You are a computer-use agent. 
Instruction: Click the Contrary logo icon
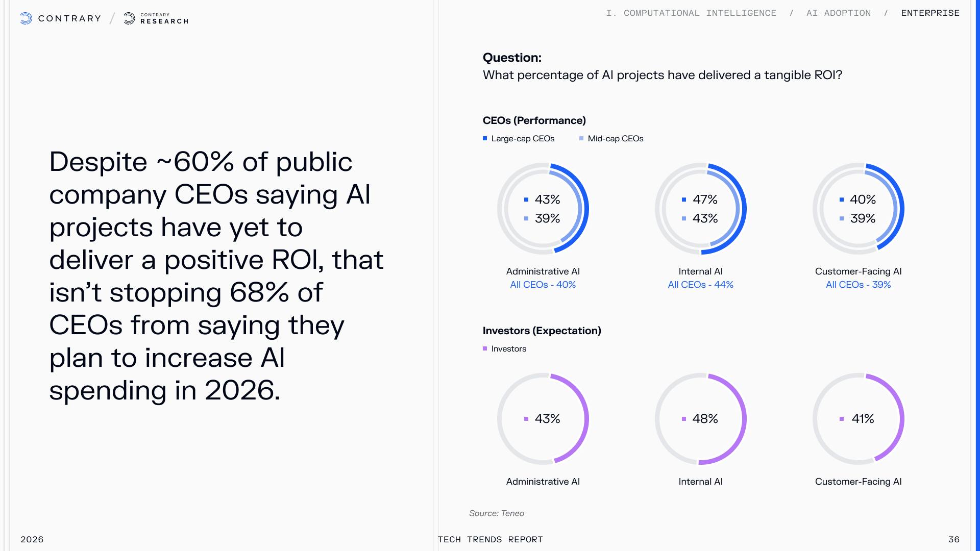[26, 19]
